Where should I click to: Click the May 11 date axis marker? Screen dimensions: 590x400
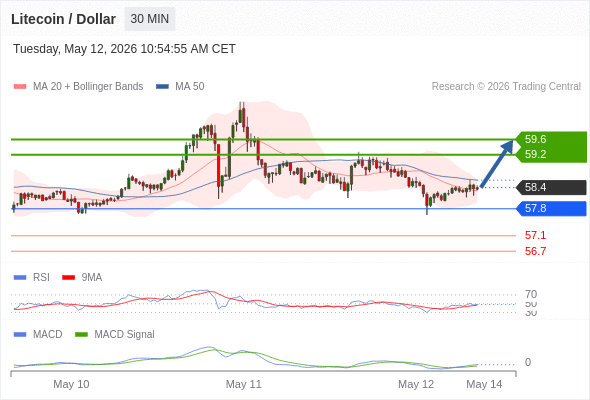click(x=243, y=384)
